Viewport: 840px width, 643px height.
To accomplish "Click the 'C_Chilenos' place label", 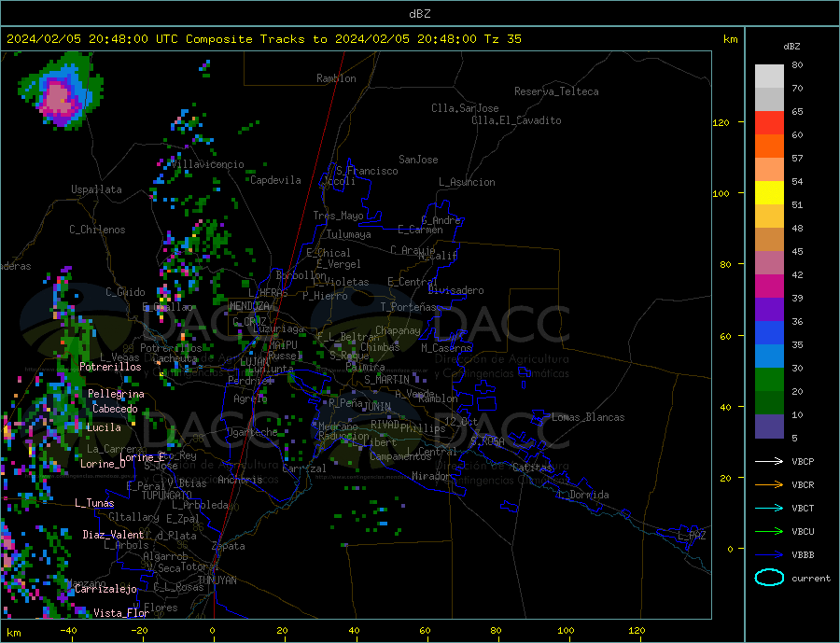I will tap(97, 230).
